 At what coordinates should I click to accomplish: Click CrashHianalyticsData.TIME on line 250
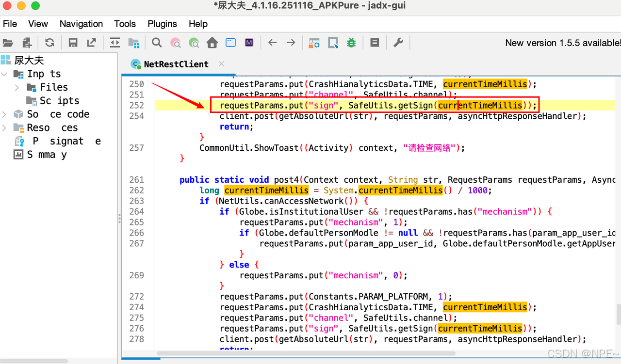pyautogui.click(x=373, y=84)
